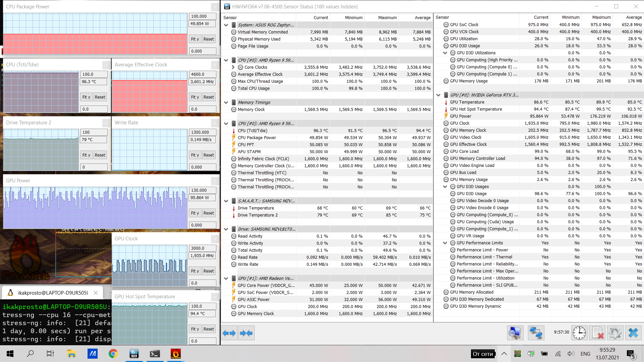The image size is (644, 362).
Task: Select Drive Temperature 2 sensor row
Action: coord(327,215)
